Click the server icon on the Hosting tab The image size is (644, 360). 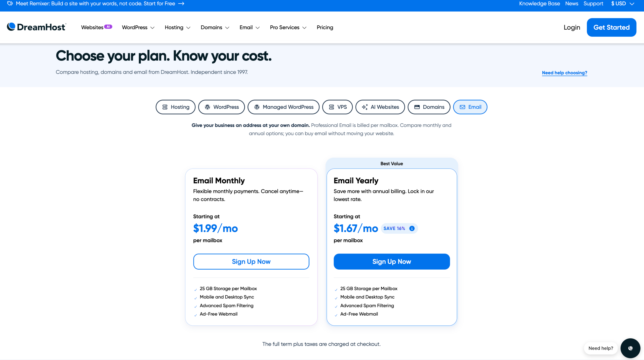click(x=165, y=107)
